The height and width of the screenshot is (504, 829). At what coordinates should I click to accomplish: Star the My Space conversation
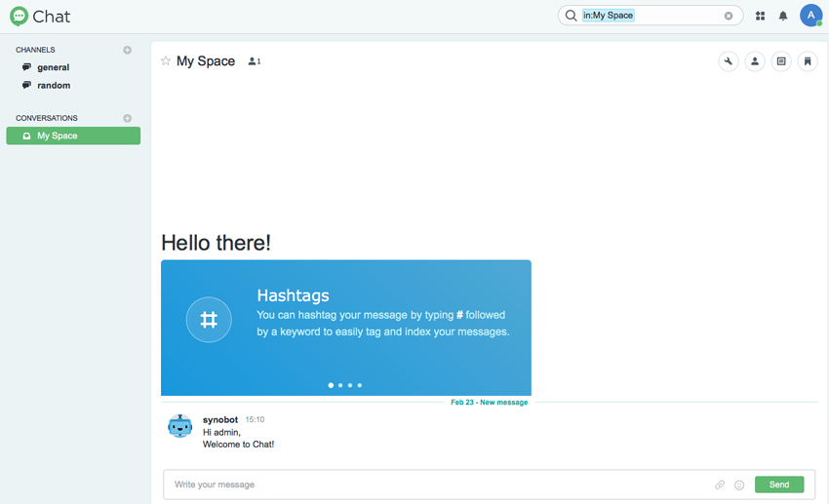point(166,60)
